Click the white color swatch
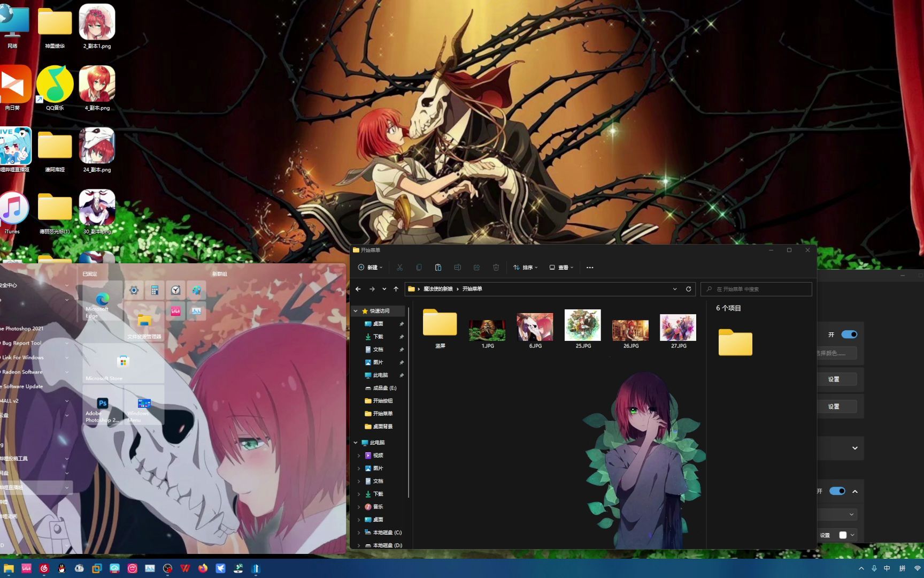This screenshot has height=578, width=924. coord(843,535)
